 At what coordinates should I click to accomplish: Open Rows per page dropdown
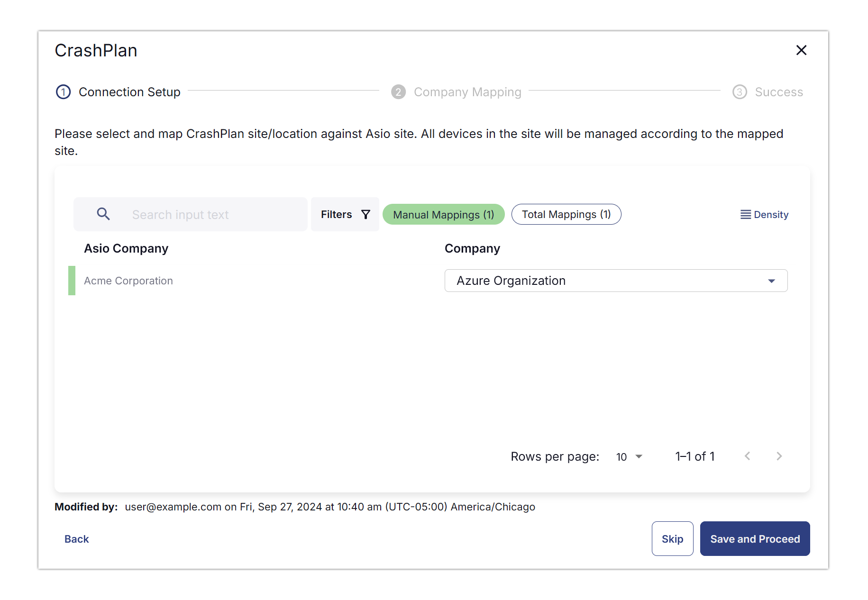coord(630,456)
